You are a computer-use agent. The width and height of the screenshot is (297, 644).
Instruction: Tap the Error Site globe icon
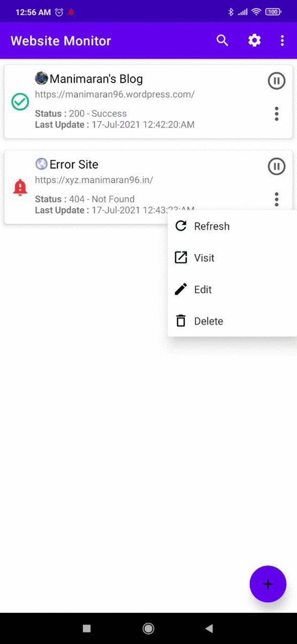41,164
